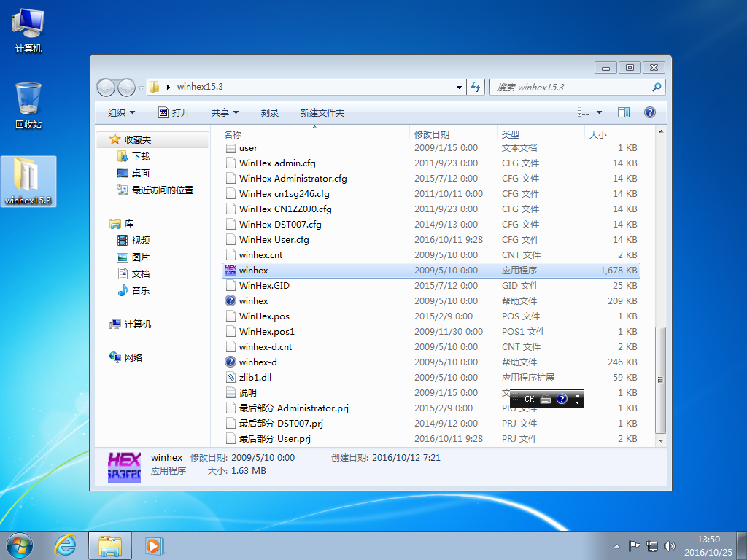
Task: Open 视频 library in the navigation pane
Action: coord(141,240)
